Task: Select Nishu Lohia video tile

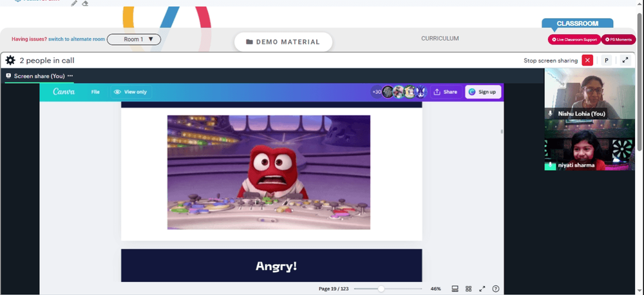Action: point(589,93)
